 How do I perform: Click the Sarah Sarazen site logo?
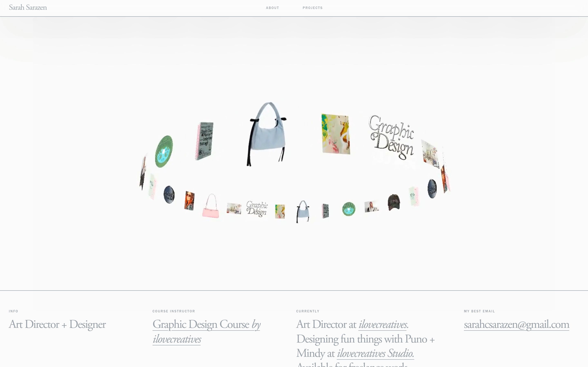tap(28, 8)
